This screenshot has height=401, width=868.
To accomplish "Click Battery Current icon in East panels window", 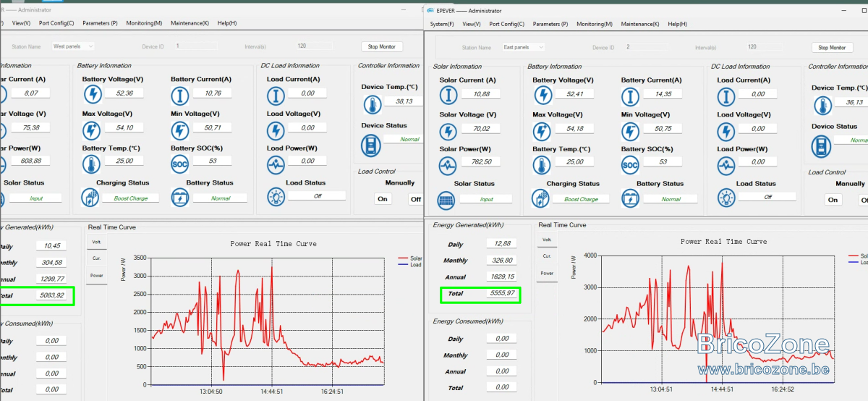I will coord(631,95).
